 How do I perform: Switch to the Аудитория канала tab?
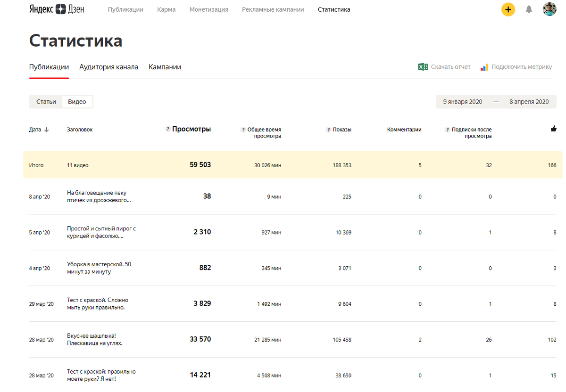[x=109, y=66]
